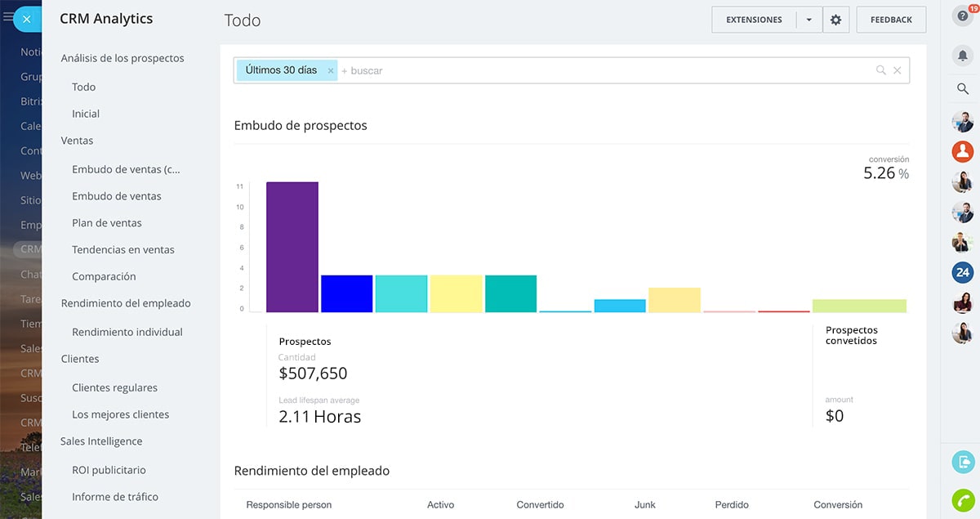
Task: Send feedback via the Feedback button
Action: pyautogui.click(x=891, y=20)
